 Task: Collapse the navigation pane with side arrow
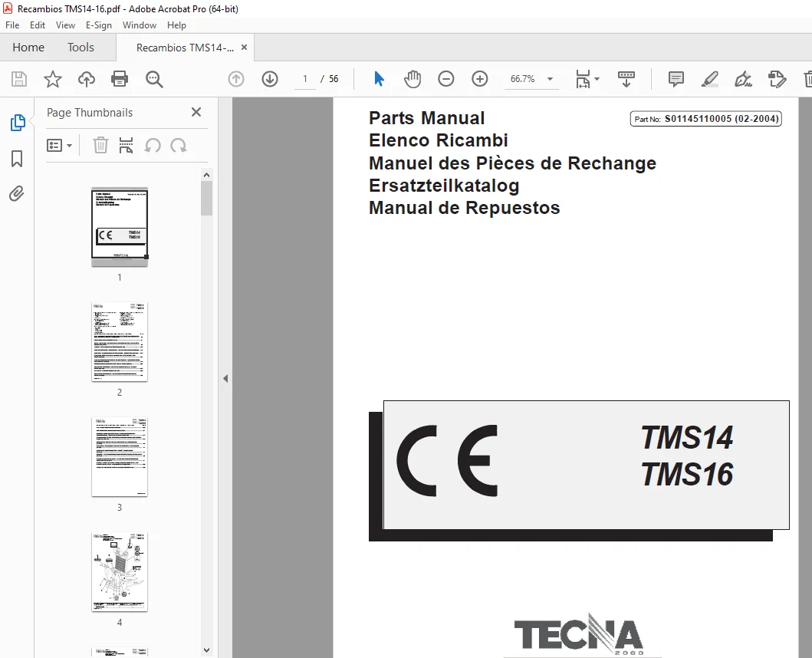(225, 378)
